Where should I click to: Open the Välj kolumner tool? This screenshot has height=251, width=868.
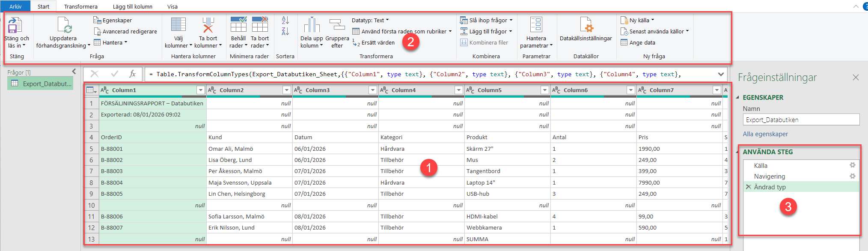tap(178, 26)
